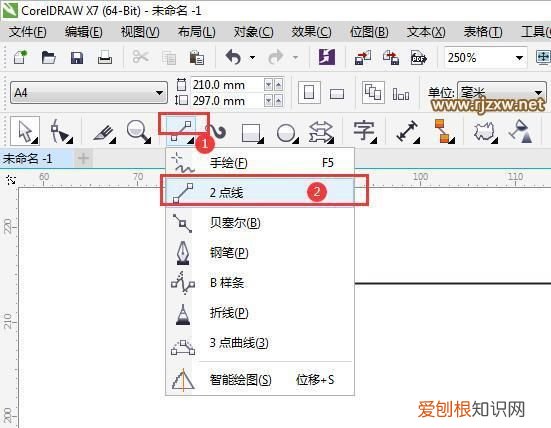Click the ruler origin corner icon

tap(11, 180)
